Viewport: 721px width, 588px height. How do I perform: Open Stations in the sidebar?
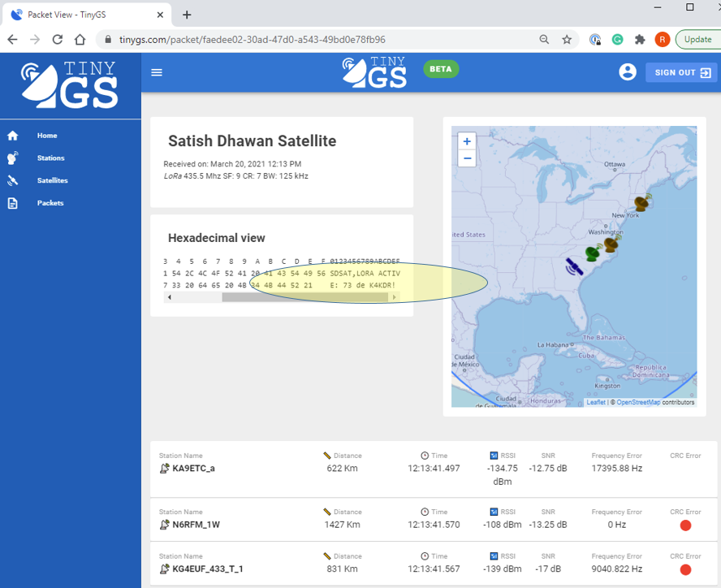click(50, 158)
